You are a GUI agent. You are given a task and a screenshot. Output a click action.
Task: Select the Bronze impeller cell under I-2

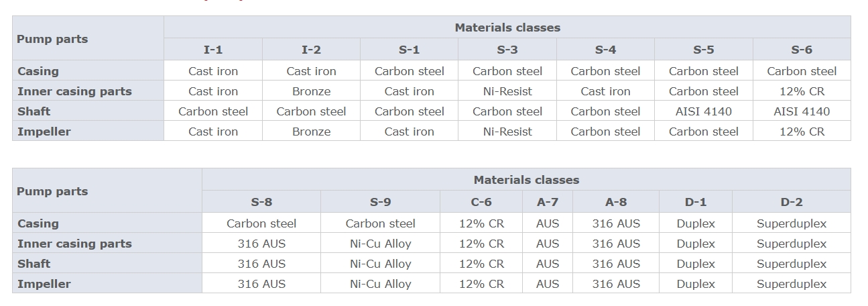click(311, 132)
